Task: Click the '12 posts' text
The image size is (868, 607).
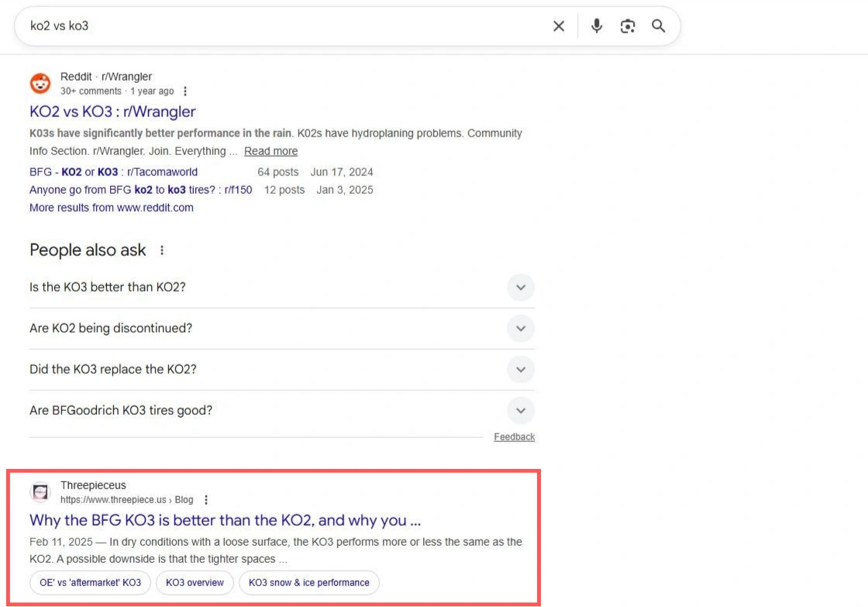Action: pyautogui.click(x=284, y=190)
